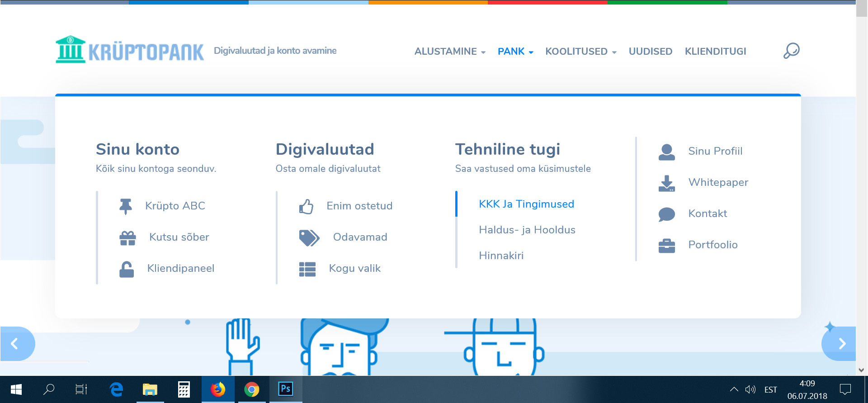Click the open padlock icon beside Kliendipaneel
This screenshot has height=403, width=868.
point(127,269)
